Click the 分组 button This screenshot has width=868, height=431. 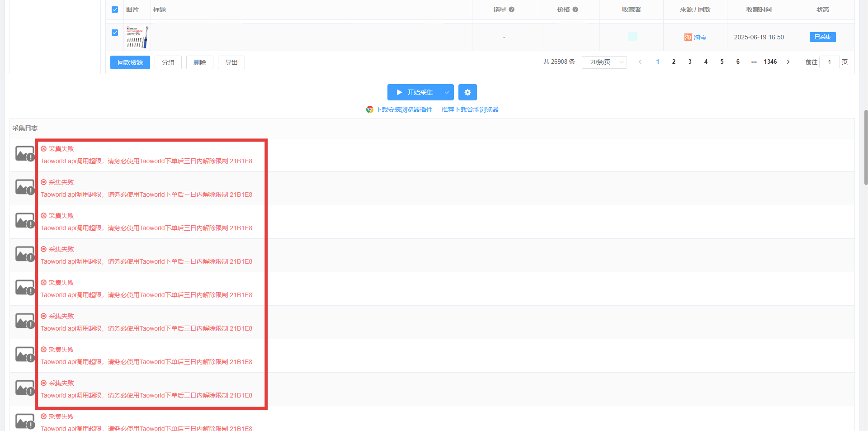[x=168, y=62]
